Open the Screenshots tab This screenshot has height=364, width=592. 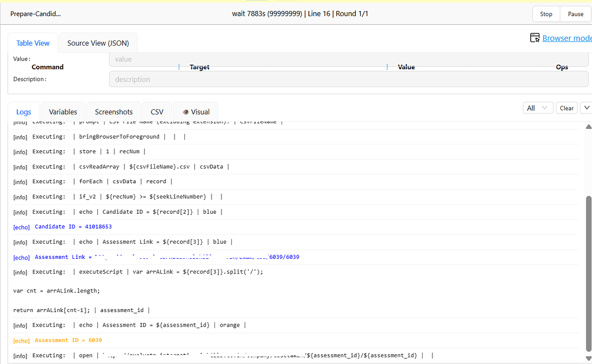point(114,112)
